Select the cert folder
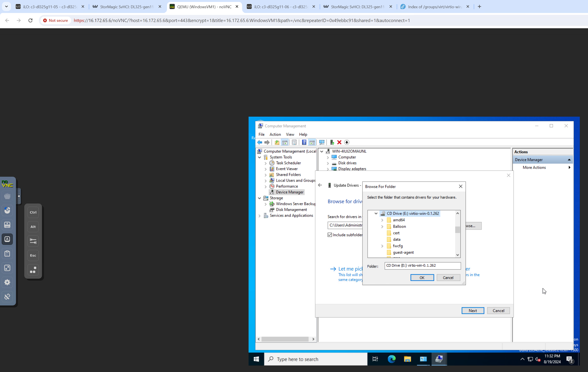This screenshot has height=372, width=588. click(396, 233)
